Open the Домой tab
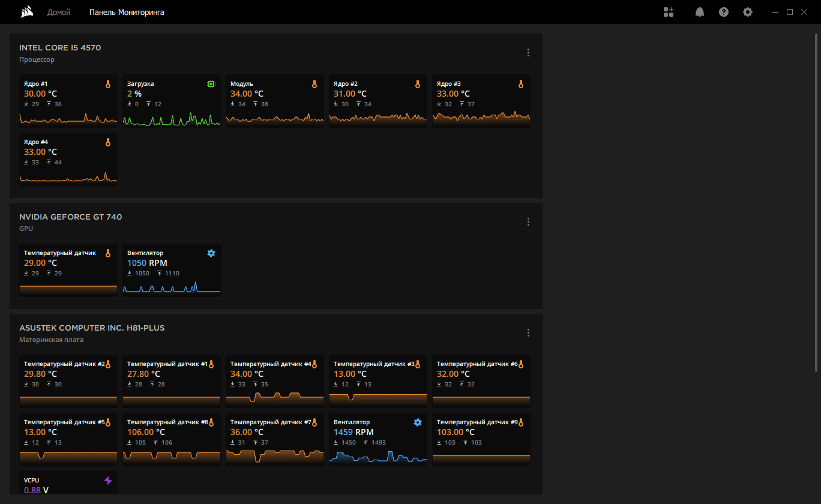The image size is (821, 504). [x=59, y=12]
